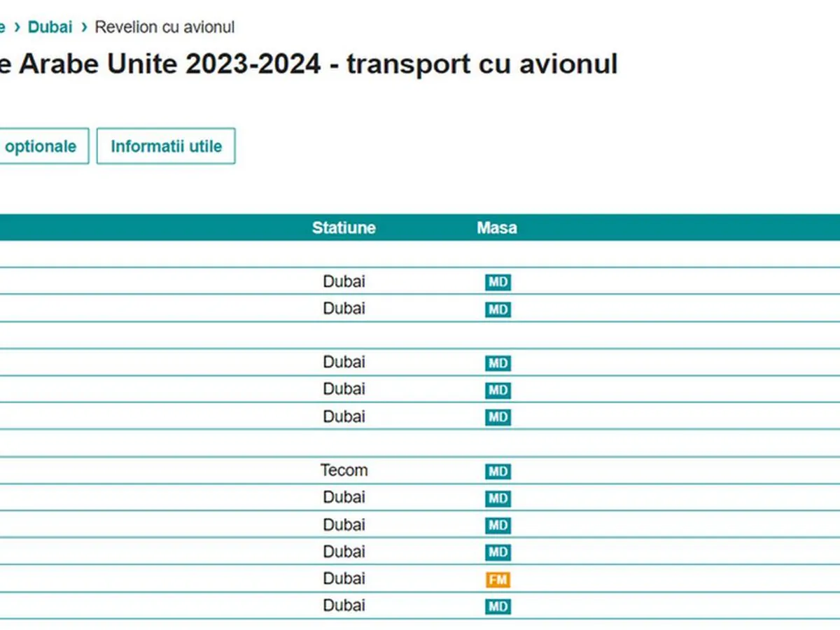Switch to the optionale tab
The image size is (840, 630).
tap(41, 146)
